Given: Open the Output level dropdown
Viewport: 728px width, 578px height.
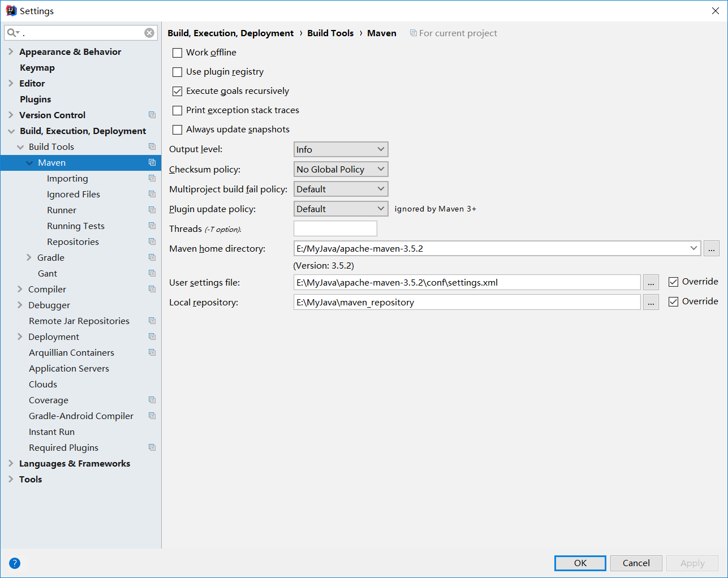Looking at the screenshot, I should pos(341,149).
